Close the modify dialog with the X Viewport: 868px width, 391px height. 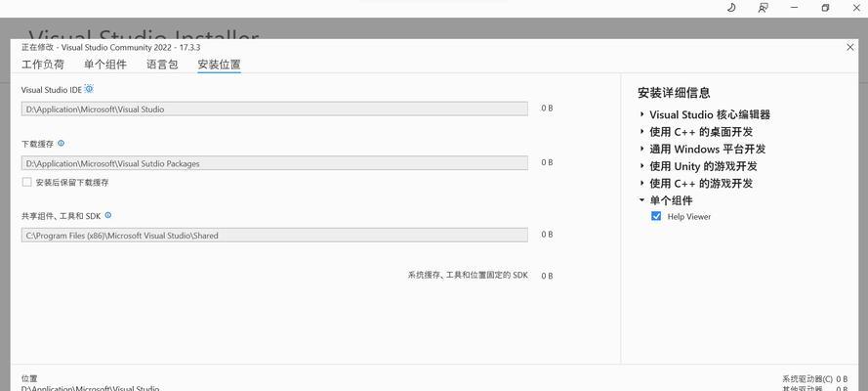850,48
